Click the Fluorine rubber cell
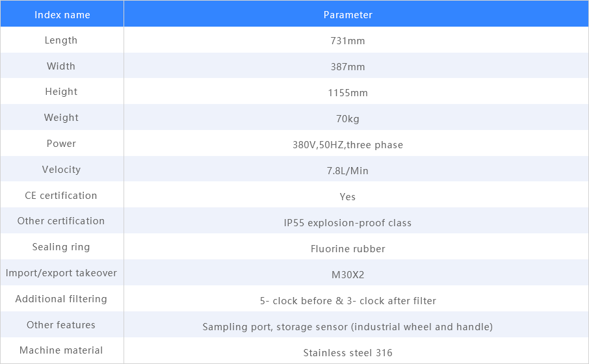 click(x=348, y=249)
